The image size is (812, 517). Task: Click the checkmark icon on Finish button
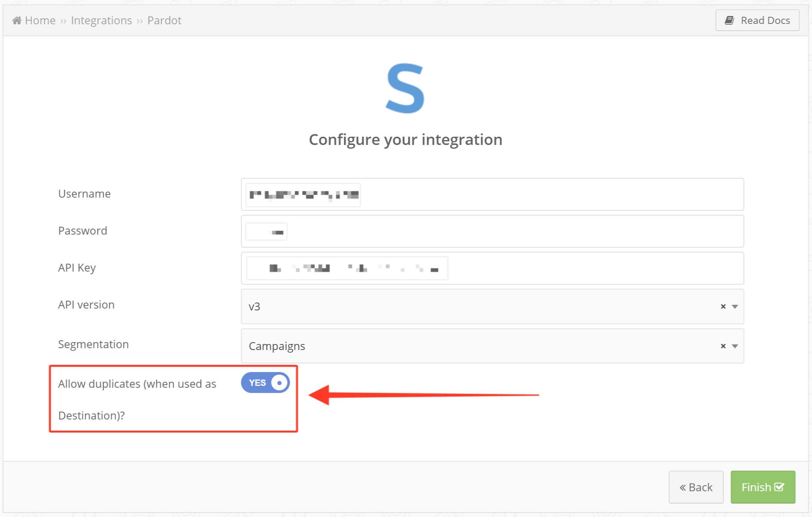779,487
